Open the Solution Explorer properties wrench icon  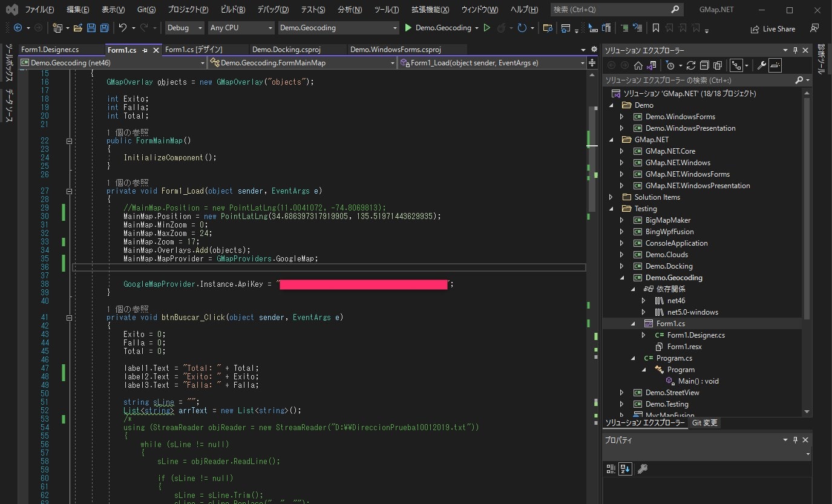(762, 65)
